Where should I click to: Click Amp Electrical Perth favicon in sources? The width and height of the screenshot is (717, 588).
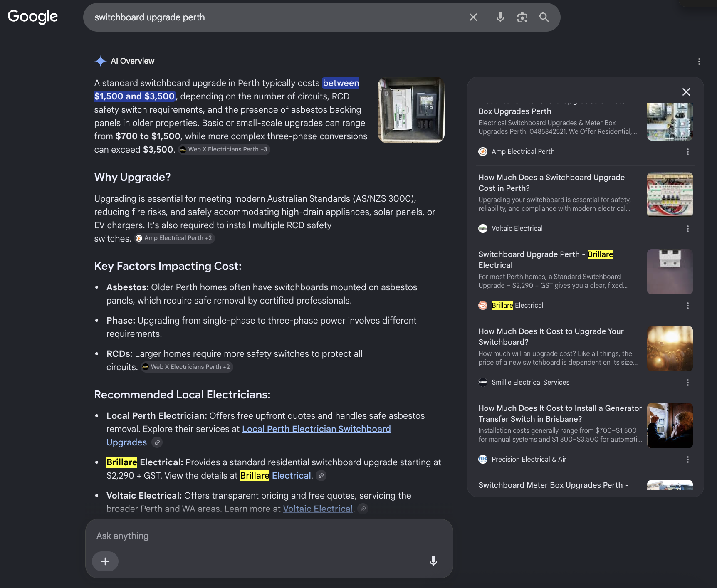[483, 152]
